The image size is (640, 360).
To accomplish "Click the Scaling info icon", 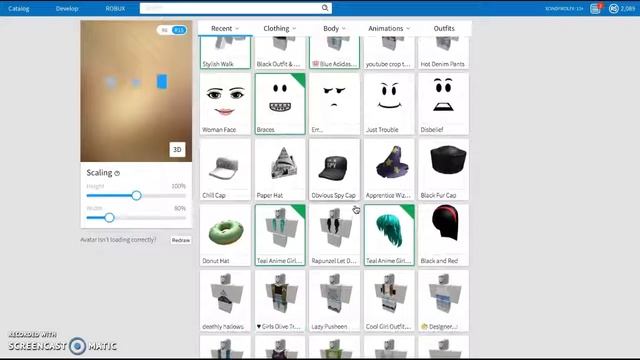I will coord(117,173).
